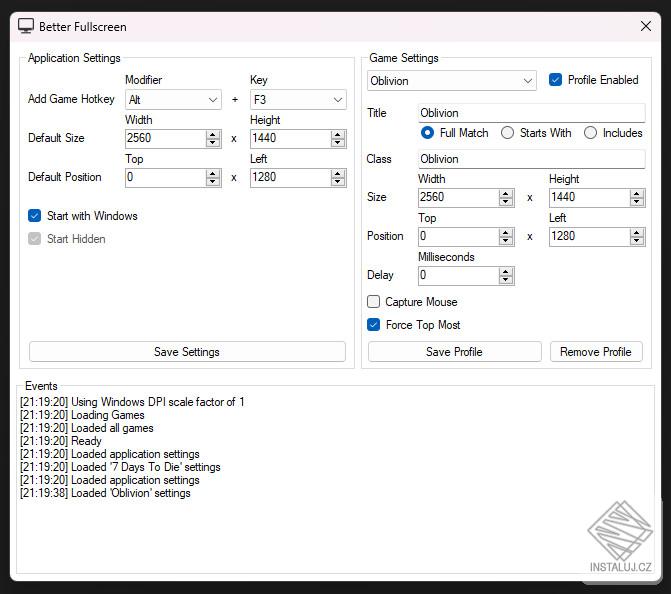Image resolution: width=671 pixels, height=594 pixels.
Task: Click the Better Fullscreen monitor icon
Action: click(26, 26)
